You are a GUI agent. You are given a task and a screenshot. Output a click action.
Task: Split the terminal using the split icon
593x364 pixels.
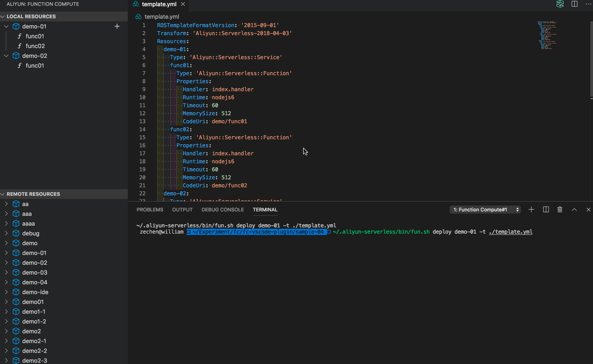(x=546, y=209)
